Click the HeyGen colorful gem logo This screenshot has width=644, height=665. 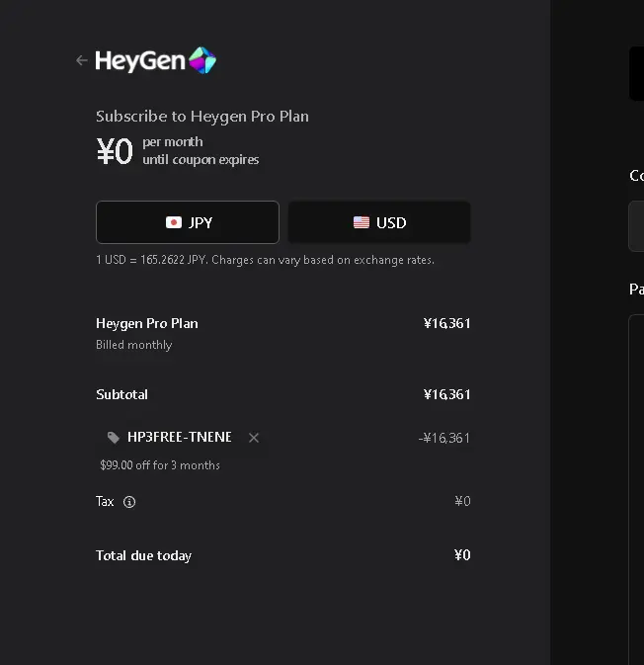(202, 60)
